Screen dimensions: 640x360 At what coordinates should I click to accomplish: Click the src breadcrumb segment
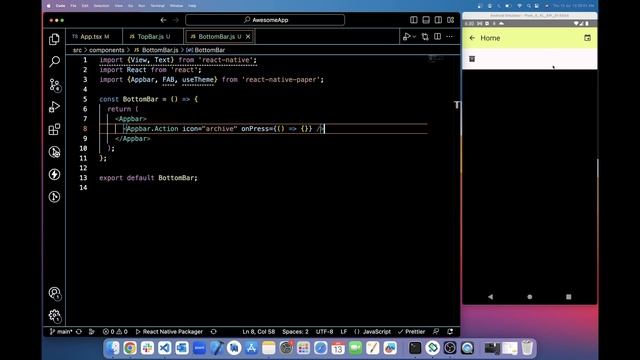(77, 50)
